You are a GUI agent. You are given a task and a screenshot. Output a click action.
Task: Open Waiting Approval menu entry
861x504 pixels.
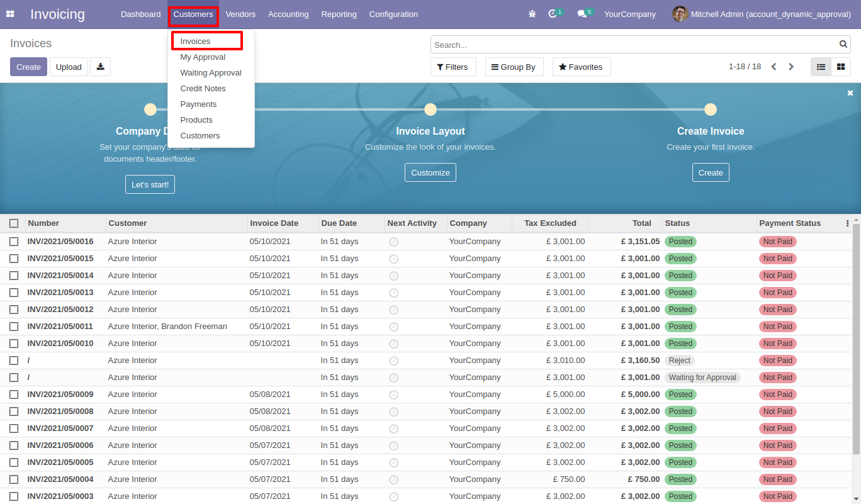210,73
